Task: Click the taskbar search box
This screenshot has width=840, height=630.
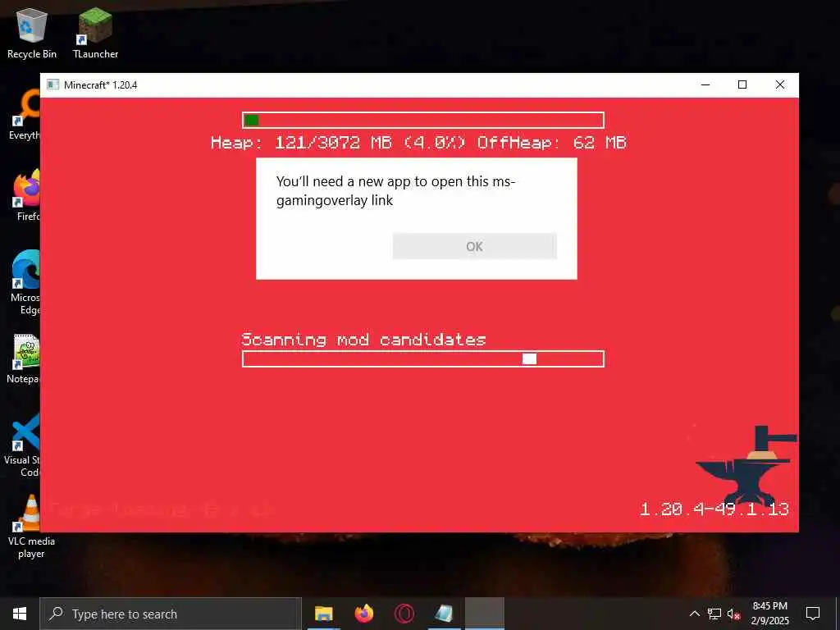Action: click(x=171, y=614)
